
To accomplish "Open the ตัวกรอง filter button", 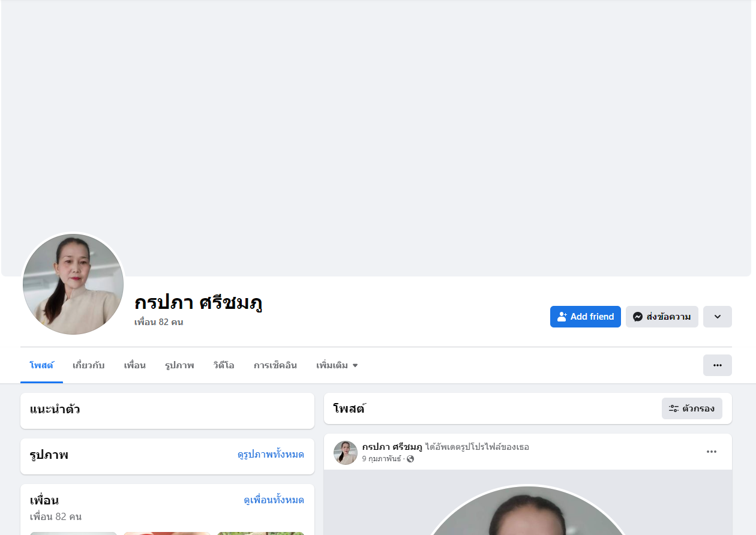I will [x=692, y=408].
